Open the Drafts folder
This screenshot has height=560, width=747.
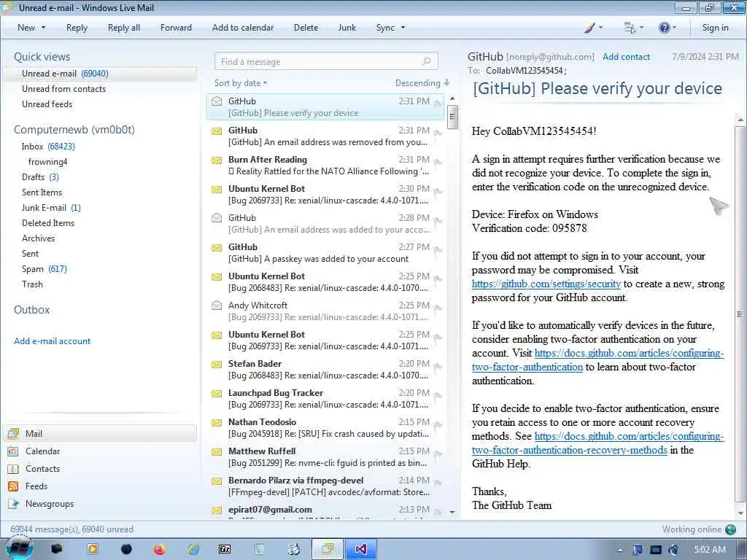pos(40,176)
